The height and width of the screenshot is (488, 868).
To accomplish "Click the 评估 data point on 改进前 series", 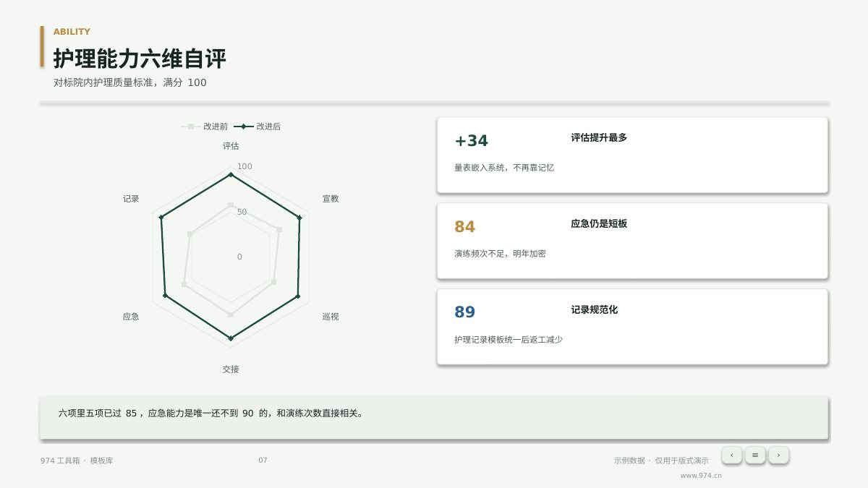I will point(231,205).
